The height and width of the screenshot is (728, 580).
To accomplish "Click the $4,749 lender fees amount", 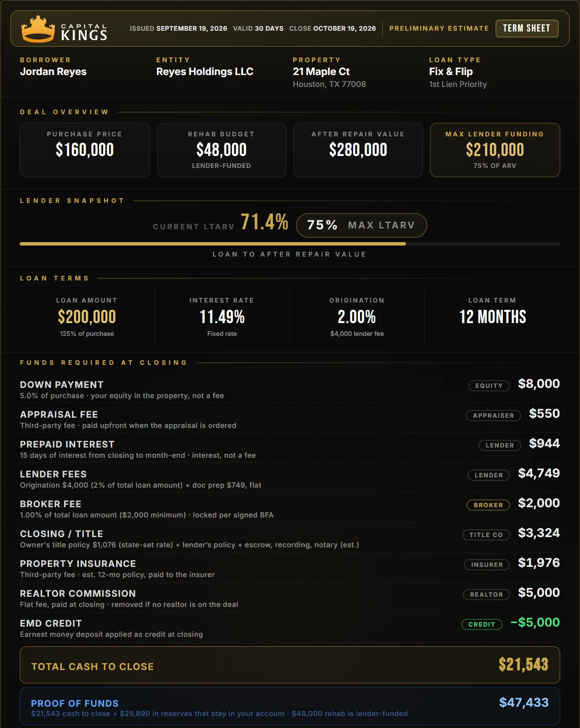I will pos(539,474).
